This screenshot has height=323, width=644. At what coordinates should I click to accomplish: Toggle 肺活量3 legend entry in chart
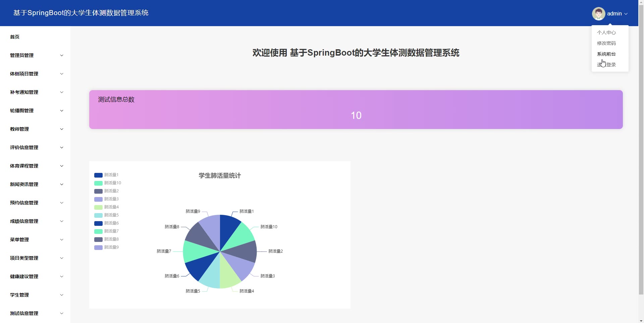[106, 199]
